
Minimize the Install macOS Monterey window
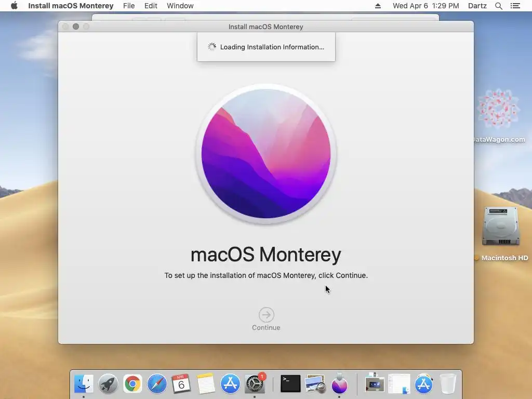[76, 26]
